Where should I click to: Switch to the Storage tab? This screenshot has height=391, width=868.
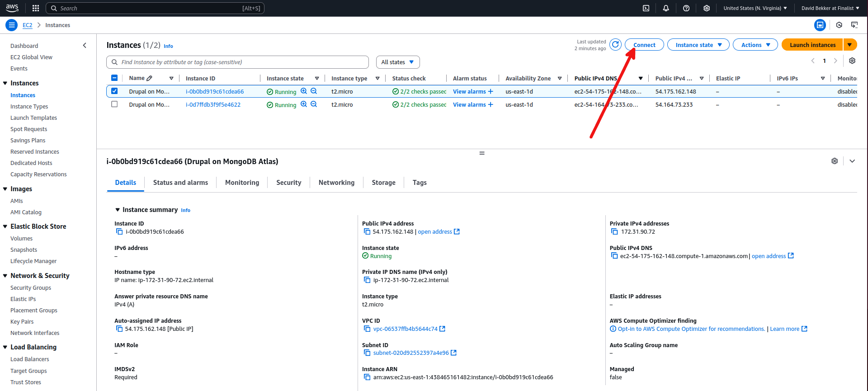(x=384, y=183)
